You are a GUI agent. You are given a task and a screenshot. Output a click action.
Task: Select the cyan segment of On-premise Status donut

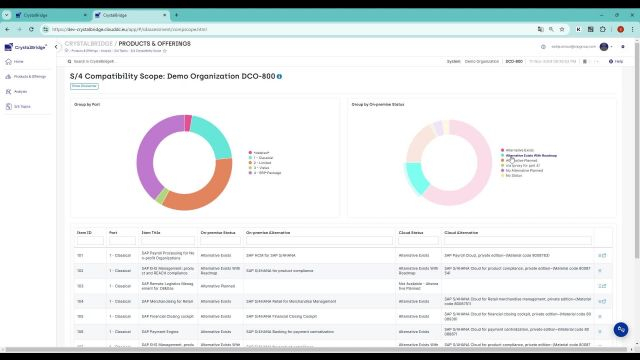click(x=416, y=178)
